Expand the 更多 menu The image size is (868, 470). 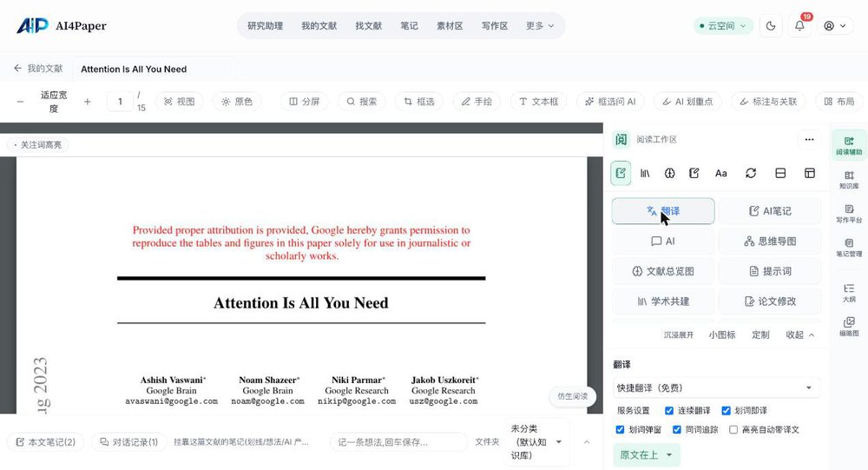coord(540,25)
